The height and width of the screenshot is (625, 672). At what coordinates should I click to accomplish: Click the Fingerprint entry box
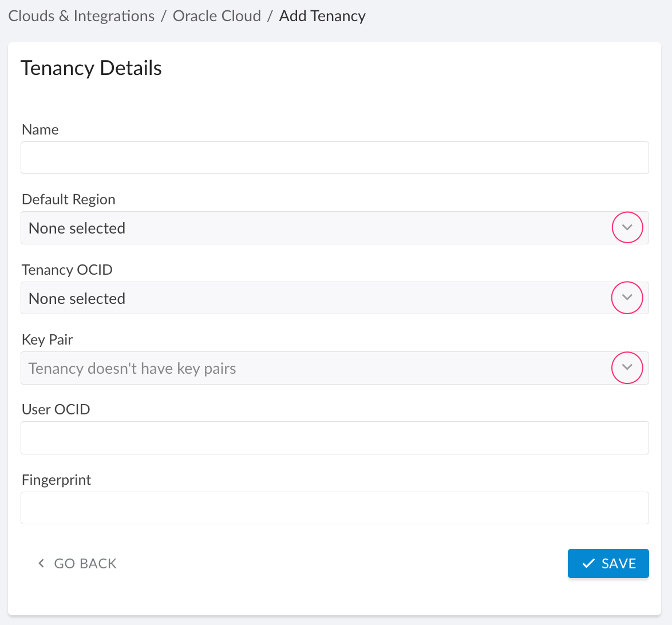pos(335,508)
